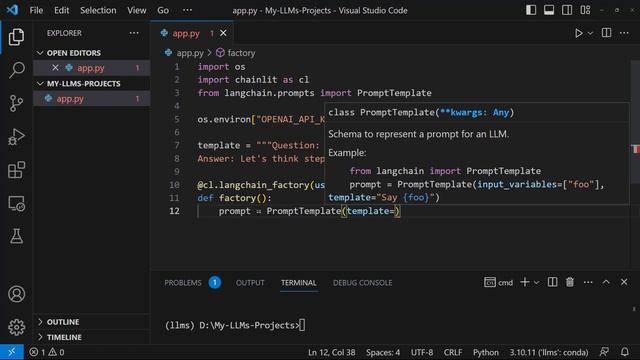Open errors and warnings count in status bar
640x360 pixels.
click(47, 352)
